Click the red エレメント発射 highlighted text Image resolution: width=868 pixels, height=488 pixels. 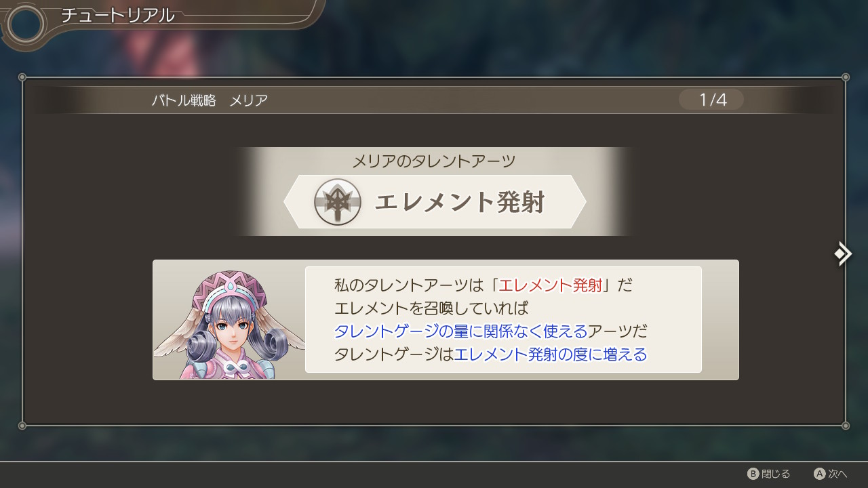pyautogui.click(x=550, y=285)
